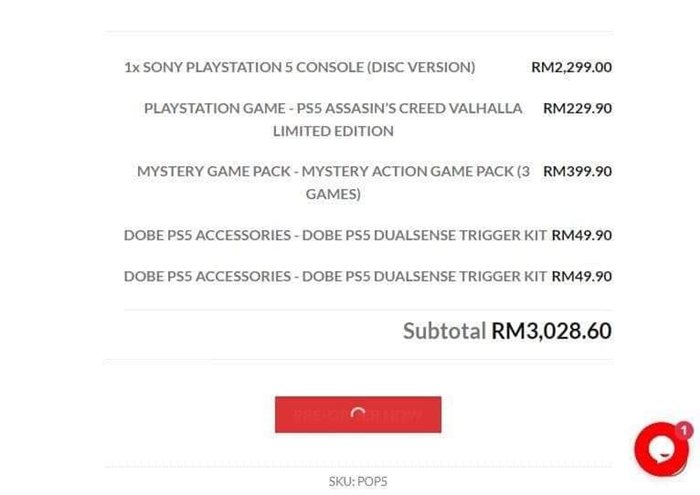Select the Mystery Action Game Pack line
This screenshot has width=700, height=495.
(333, 182)
